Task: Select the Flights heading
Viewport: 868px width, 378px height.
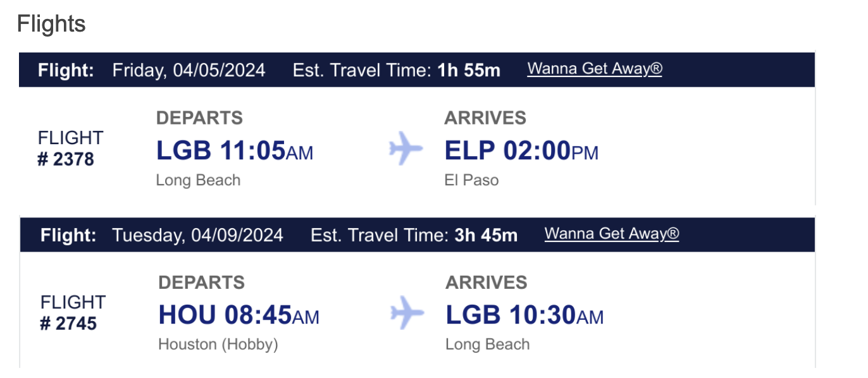Action: 51,24
